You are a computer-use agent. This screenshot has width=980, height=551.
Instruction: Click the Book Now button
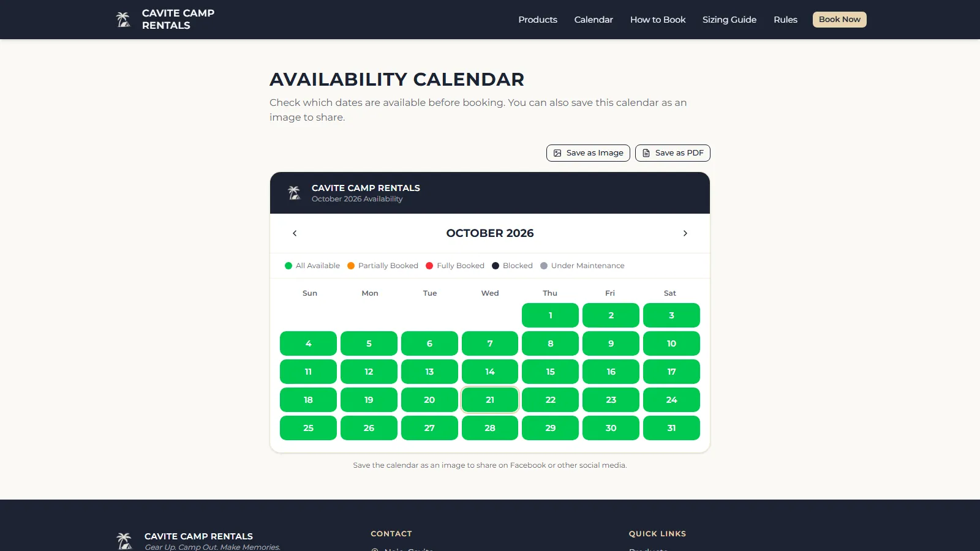pyautogui.click(x=840, y=20)
